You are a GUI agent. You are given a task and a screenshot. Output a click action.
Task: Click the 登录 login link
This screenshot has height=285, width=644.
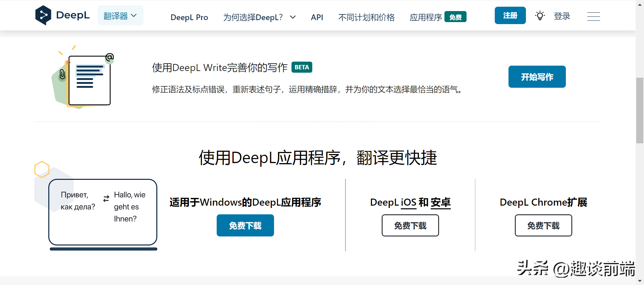coord(562,16)
